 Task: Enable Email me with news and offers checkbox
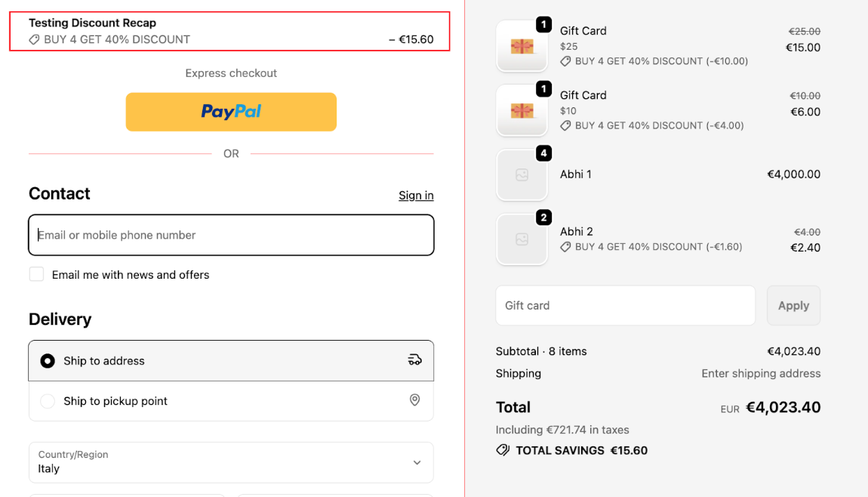point(36,274)
